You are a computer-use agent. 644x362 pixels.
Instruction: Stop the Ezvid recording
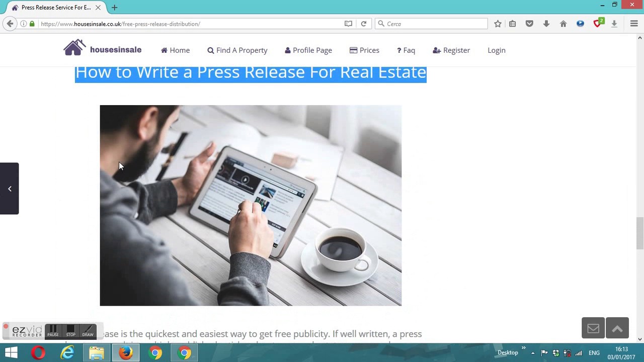(70, 331)
